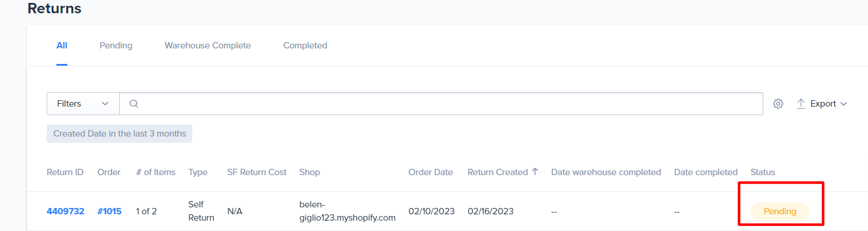Toggle the Return Created sort arrow

point(535,172)
